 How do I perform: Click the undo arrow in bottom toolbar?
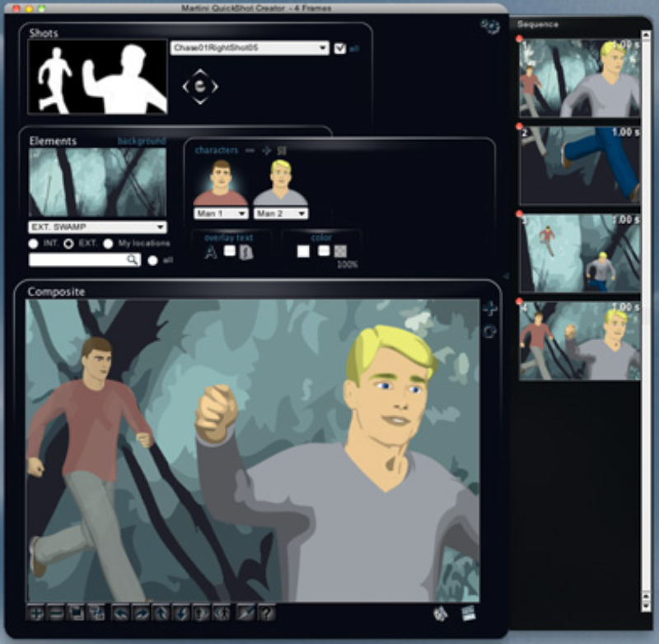tap(121, 613)
